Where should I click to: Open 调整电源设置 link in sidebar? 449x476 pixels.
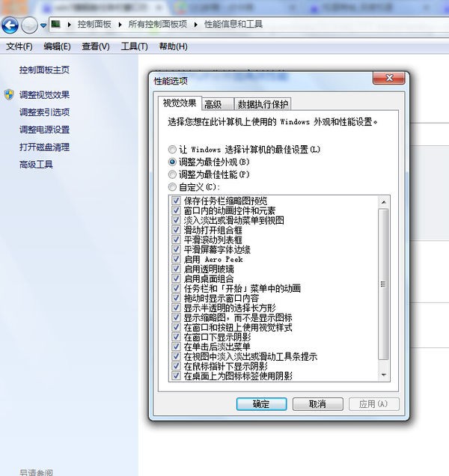pyautogui.click(x=44, y=129)
